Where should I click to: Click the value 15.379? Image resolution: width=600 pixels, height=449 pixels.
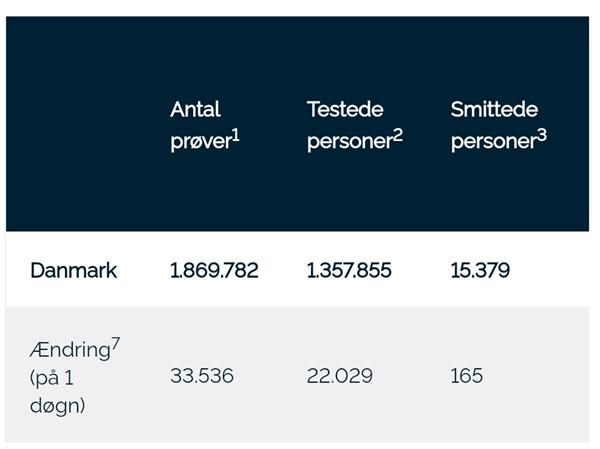(x=480, y=270)
